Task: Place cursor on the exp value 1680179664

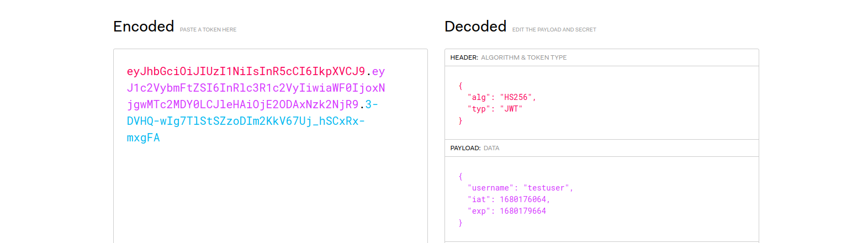Action: (523, 211)
